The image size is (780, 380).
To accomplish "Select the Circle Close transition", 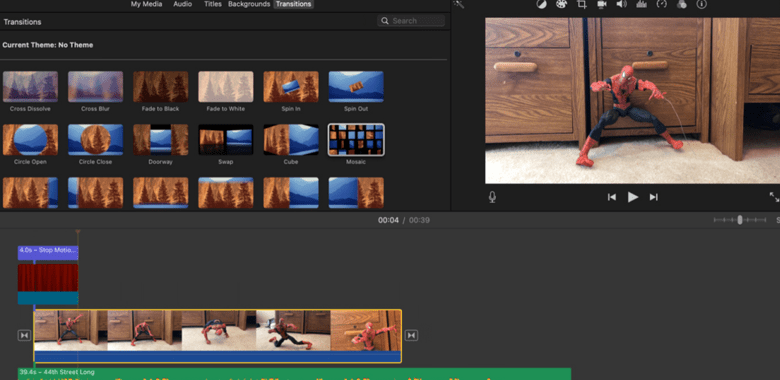I will [x=96, y=140].
